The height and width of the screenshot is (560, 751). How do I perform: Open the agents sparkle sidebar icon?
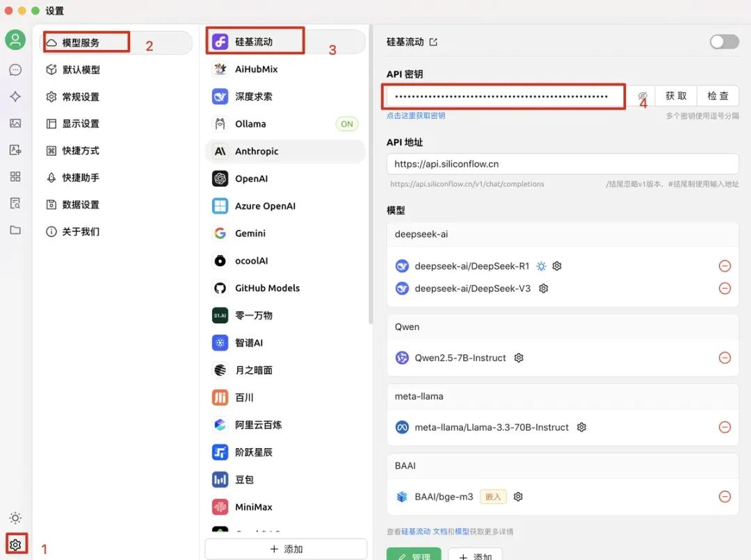click(15, 96)
